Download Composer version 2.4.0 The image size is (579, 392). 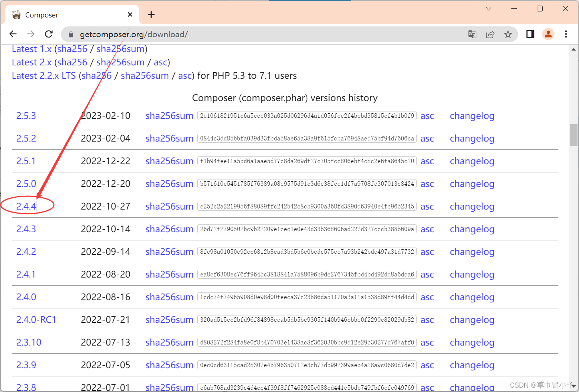point(26,297)
